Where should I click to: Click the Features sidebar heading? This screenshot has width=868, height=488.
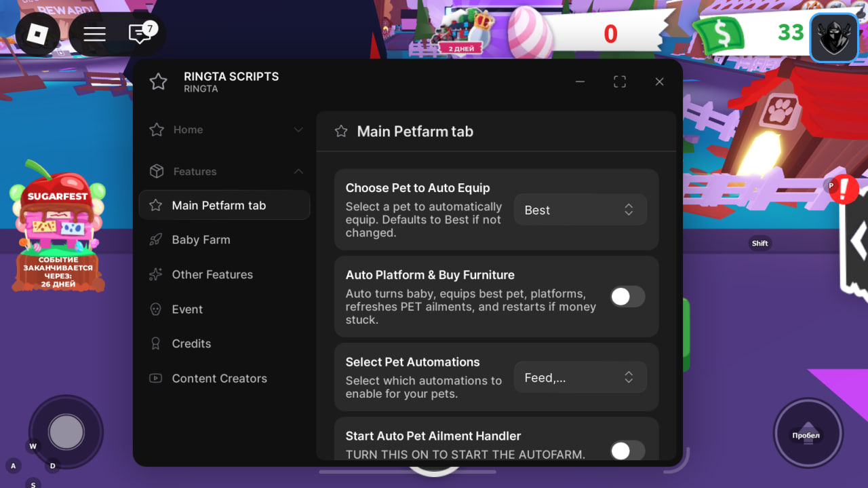coord(195,172)
